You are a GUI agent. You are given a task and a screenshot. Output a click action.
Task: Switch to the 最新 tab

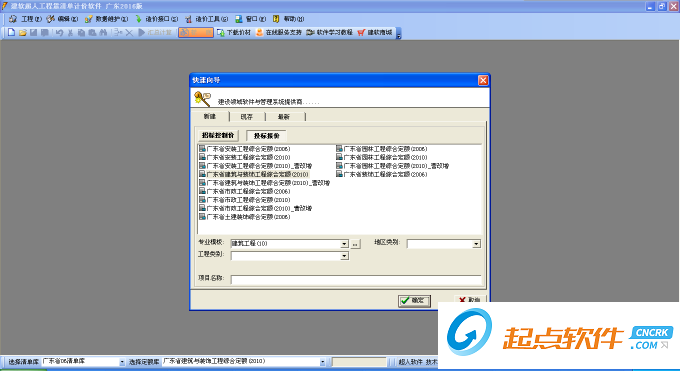tap(284, 117)
